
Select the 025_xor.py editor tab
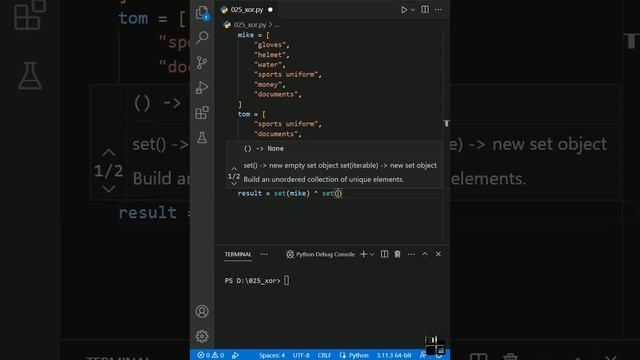point(247,9)
